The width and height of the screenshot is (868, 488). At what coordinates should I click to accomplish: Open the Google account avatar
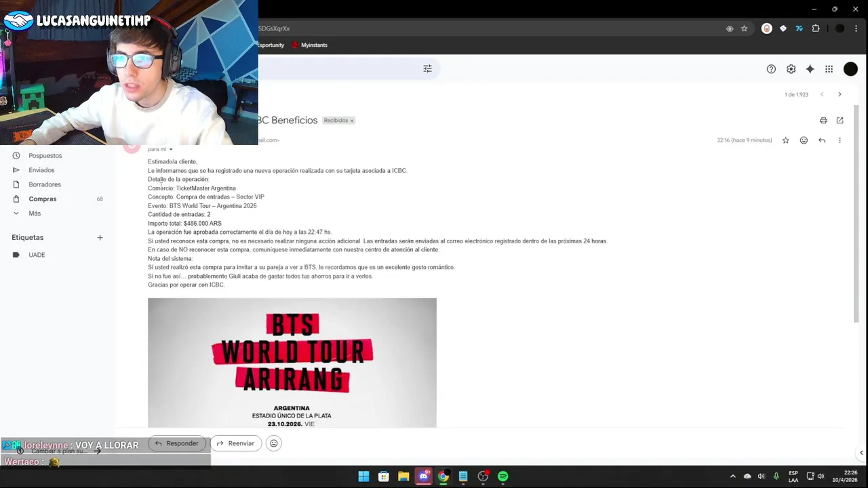850,69
